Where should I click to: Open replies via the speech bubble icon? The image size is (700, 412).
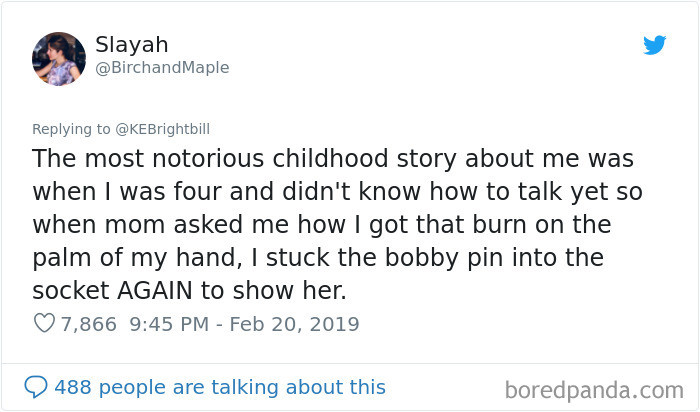click(x=35, y=387)
